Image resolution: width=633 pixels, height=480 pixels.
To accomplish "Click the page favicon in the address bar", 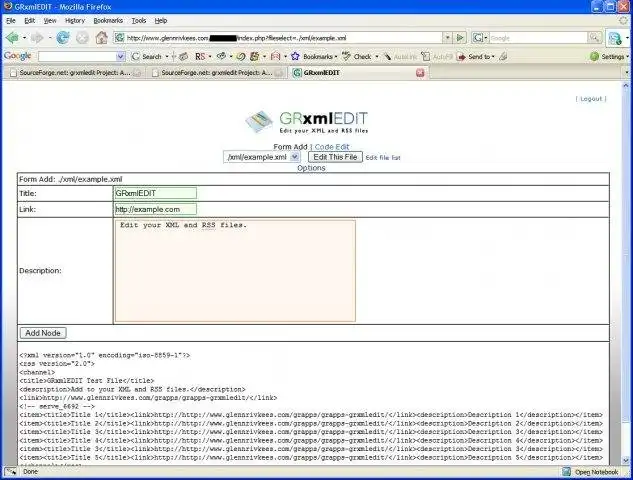I will click(119, 38).
